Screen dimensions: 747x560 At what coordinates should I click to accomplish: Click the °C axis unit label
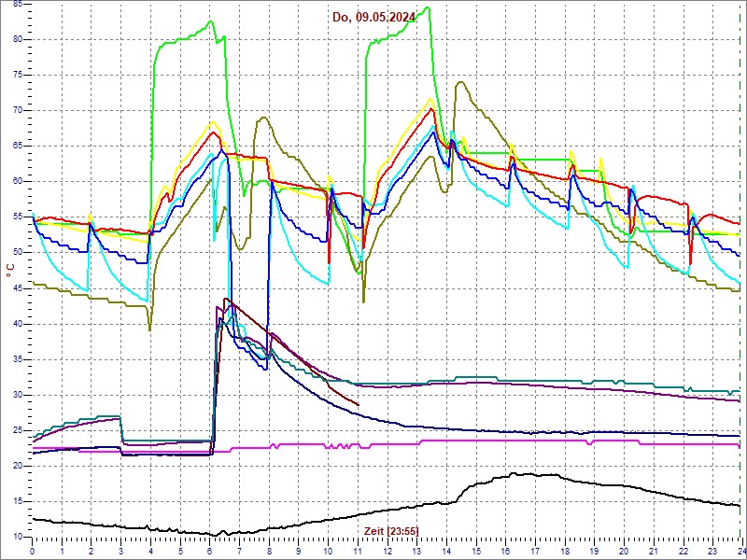(10, 272)
